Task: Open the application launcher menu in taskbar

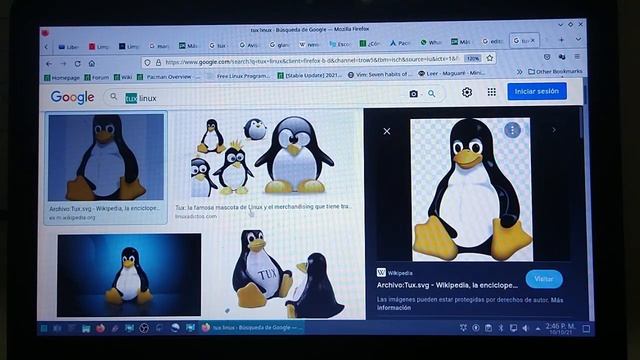Action: [x=44, y=328]
